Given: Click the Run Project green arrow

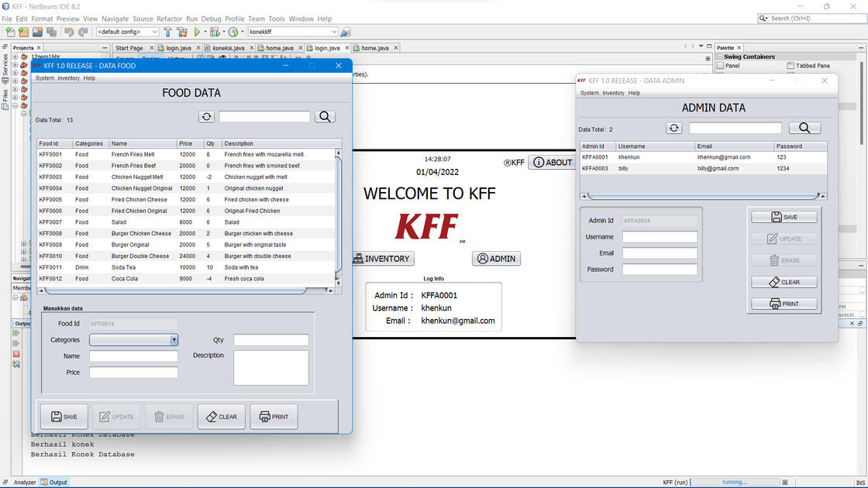Looking at the screenshot, I should pos(197,32).
